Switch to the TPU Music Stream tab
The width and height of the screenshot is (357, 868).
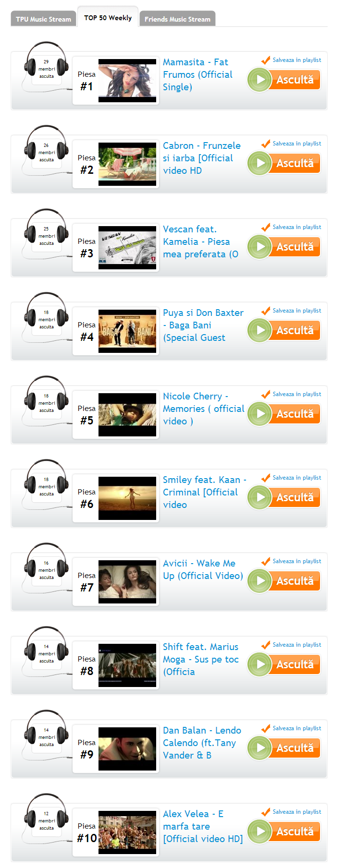tap(43, 19)
